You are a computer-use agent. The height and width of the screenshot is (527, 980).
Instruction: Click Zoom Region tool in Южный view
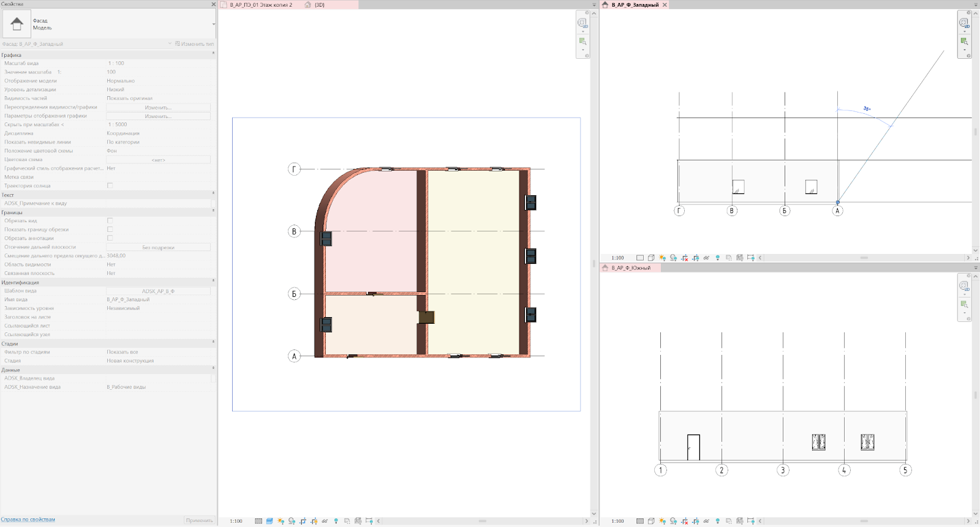click(964, 304)
